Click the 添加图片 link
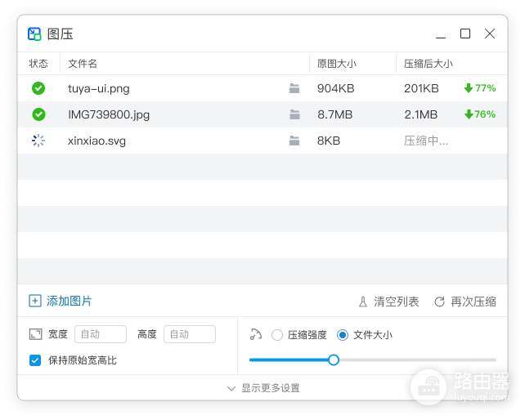Screen dimensions: 525x420 (x=69, y=301)
